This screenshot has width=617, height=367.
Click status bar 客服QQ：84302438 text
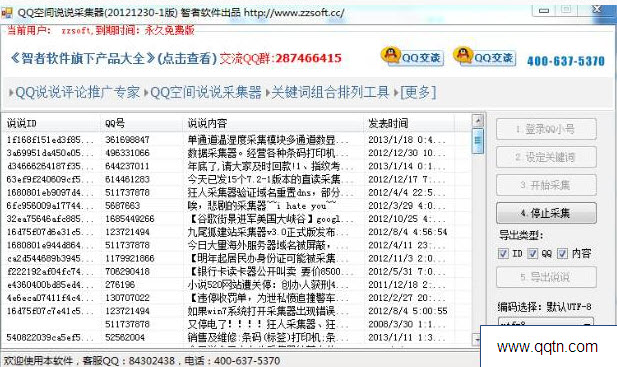pos(128,361)
